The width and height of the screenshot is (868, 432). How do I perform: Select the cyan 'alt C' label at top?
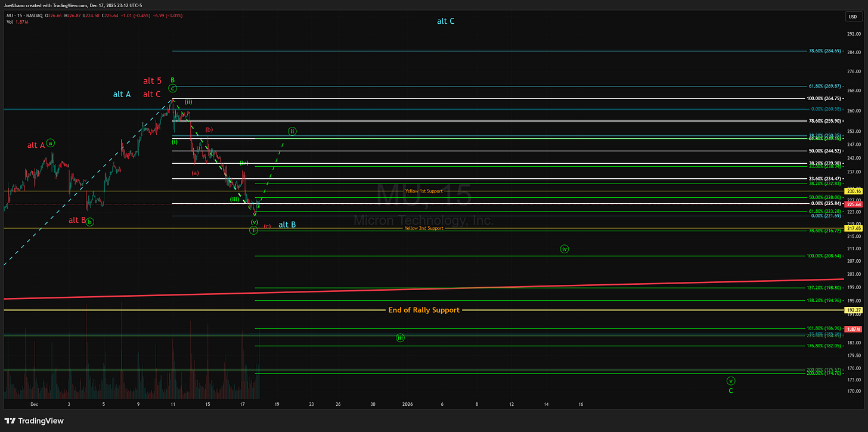[445, 21]
